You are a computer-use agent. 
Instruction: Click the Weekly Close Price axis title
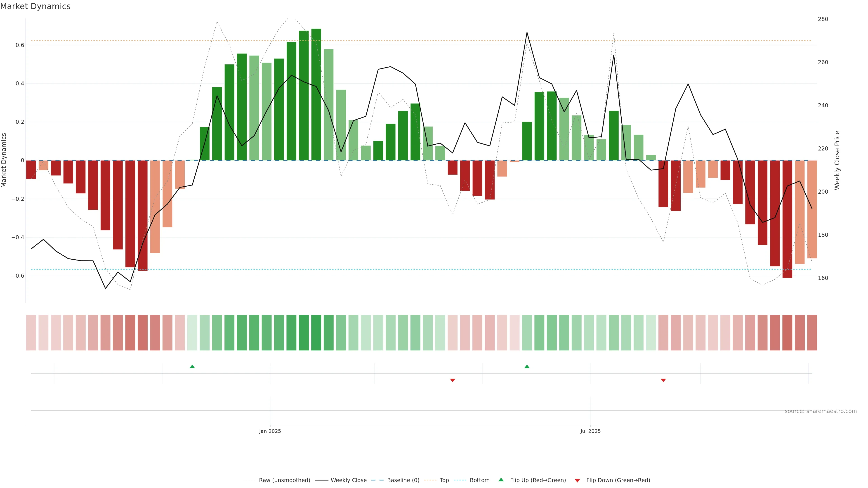(837, 160)
